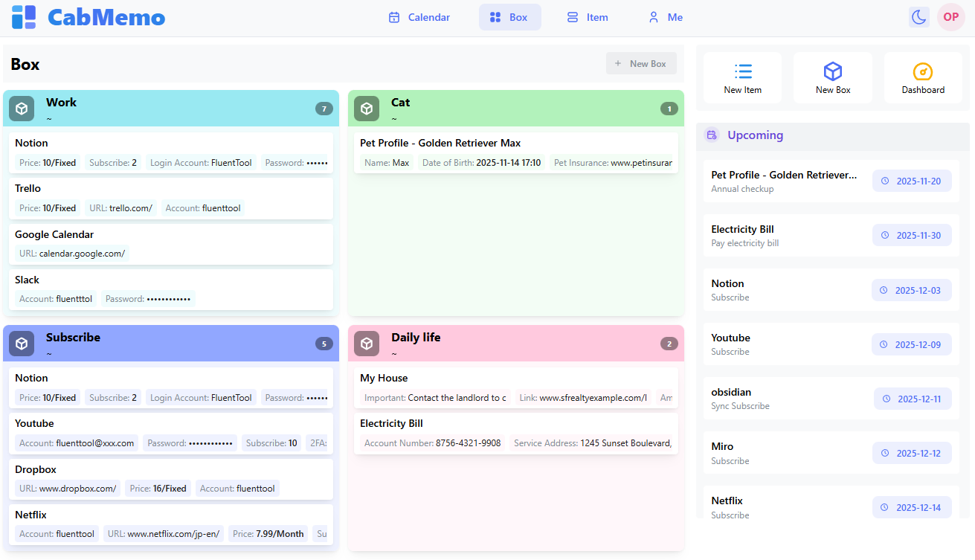Open the Netflix item in Subscribe box
This screenshot has width=975, height=560.
[171, 525]
